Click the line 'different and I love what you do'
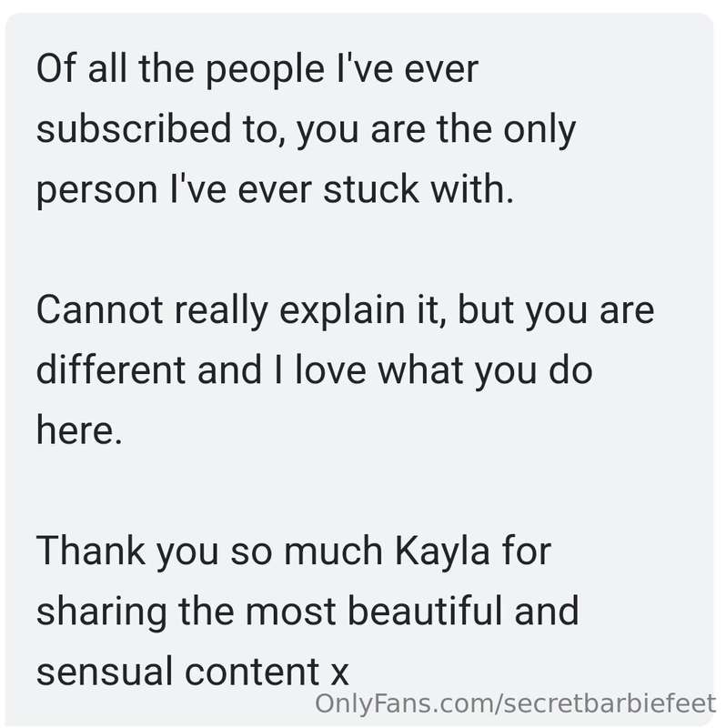 (314, 370)
